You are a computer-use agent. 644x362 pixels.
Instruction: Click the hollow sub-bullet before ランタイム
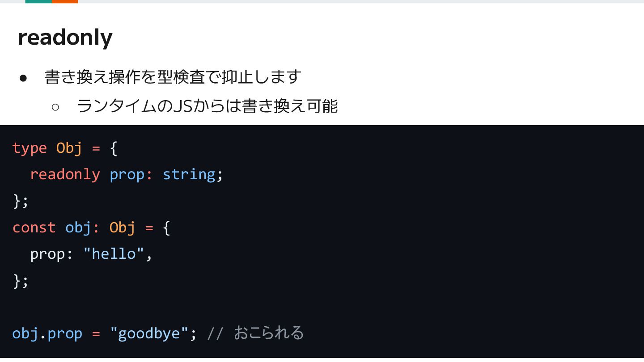(x=55, y=107)
